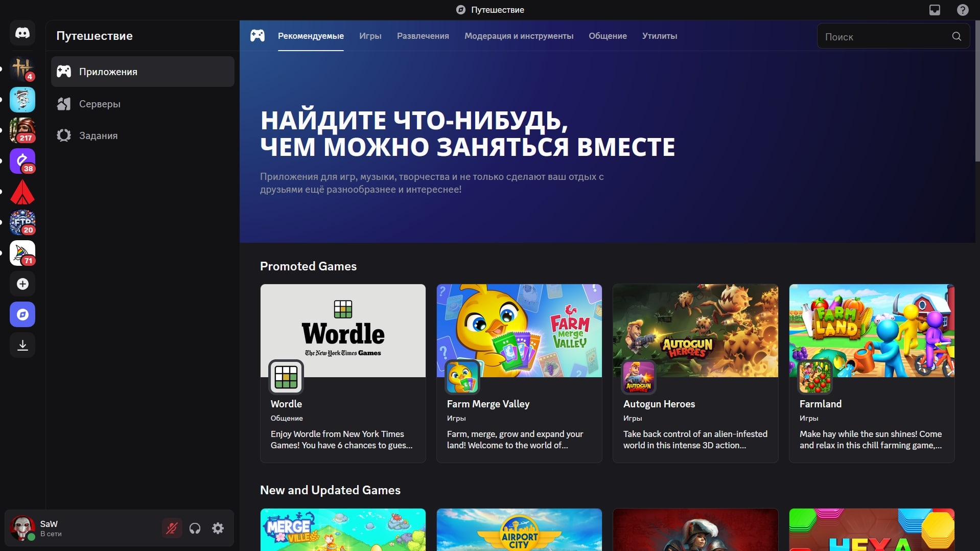Open the Wordle banner image
The image size is (980, 551).
click(x=343, y=330)
